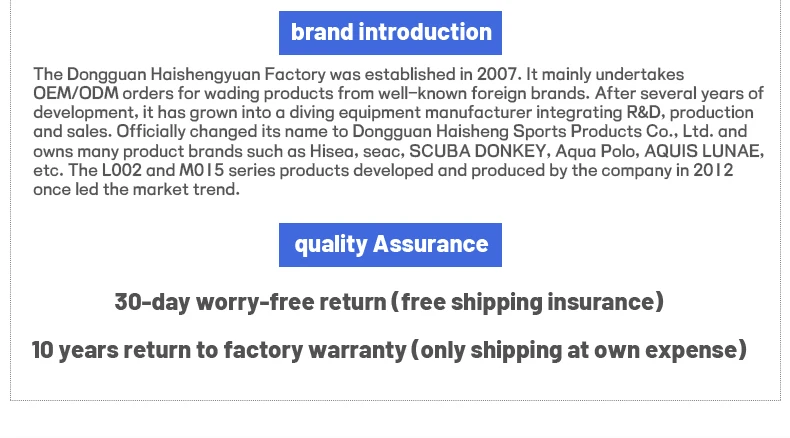Image resolution: width=790 pixels, height=438 pixels.
Task: Click the year "2012" in paragraph
Action: point(714,170)
